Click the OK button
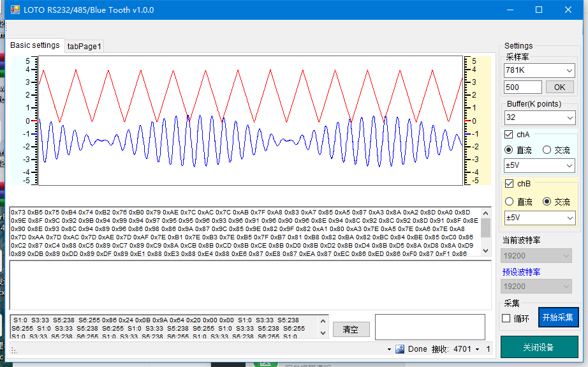Screen dimensions: 588x367 click(x=559, y=87)
